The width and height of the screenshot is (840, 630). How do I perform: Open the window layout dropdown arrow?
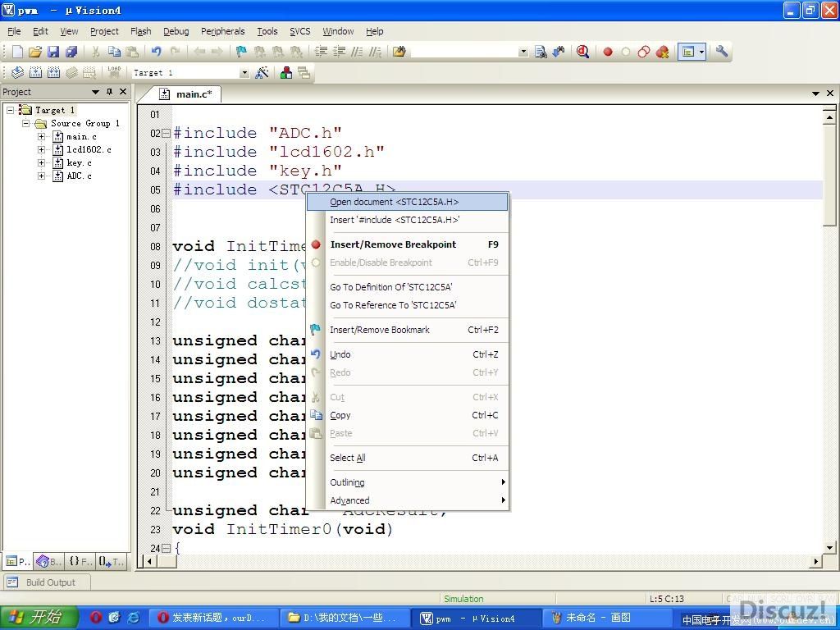coord(701,52)
